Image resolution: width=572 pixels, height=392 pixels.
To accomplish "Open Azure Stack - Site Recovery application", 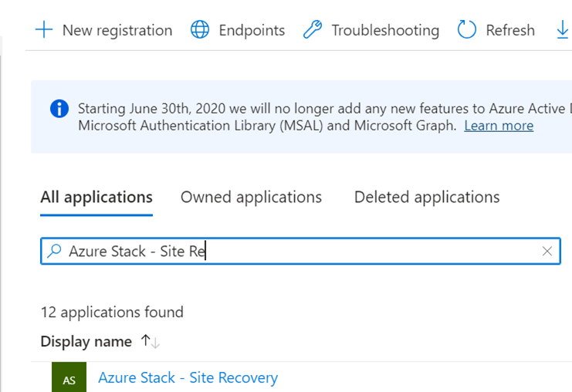I will click(188, 378).
